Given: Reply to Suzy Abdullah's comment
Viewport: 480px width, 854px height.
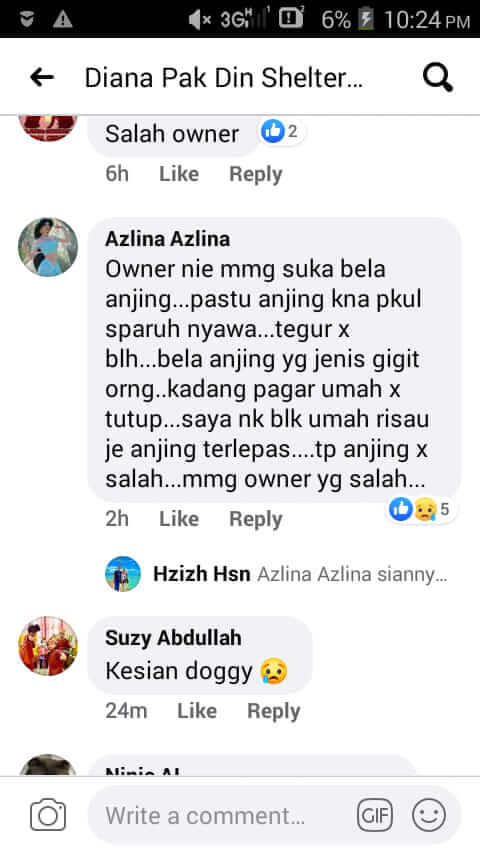Looking at the screenshot, I should click(x=274, y=711).
